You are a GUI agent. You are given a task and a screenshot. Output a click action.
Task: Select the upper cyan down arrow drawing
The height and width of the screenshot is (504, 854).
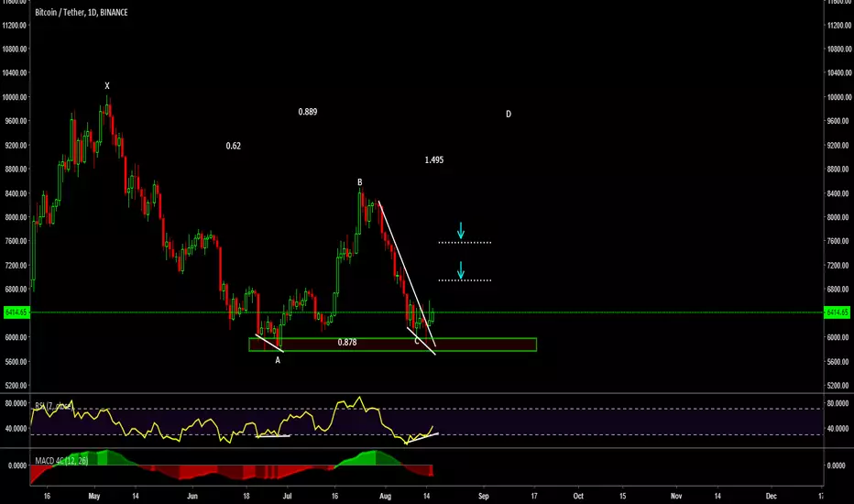click(x=461, y=231)
